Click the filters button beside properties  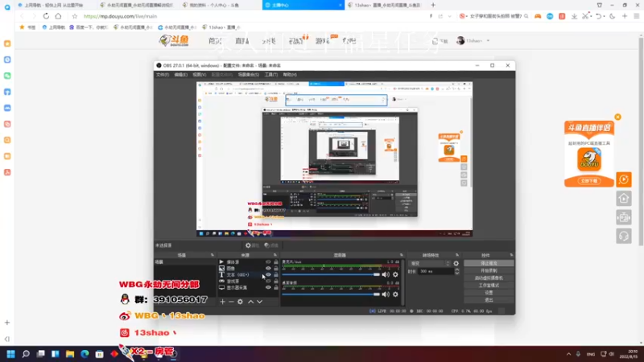(271, 245)
